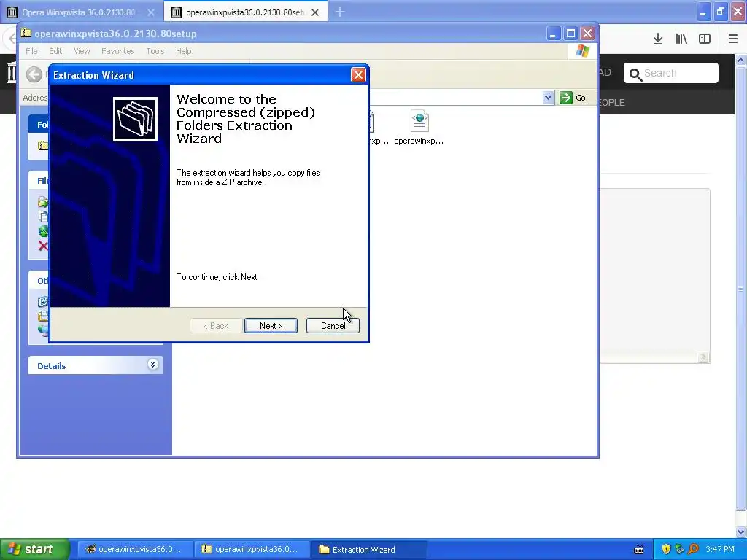This screenshot has height=560, width=747.
Task: Click the explorer Back arrow icon
Action: 34,74
